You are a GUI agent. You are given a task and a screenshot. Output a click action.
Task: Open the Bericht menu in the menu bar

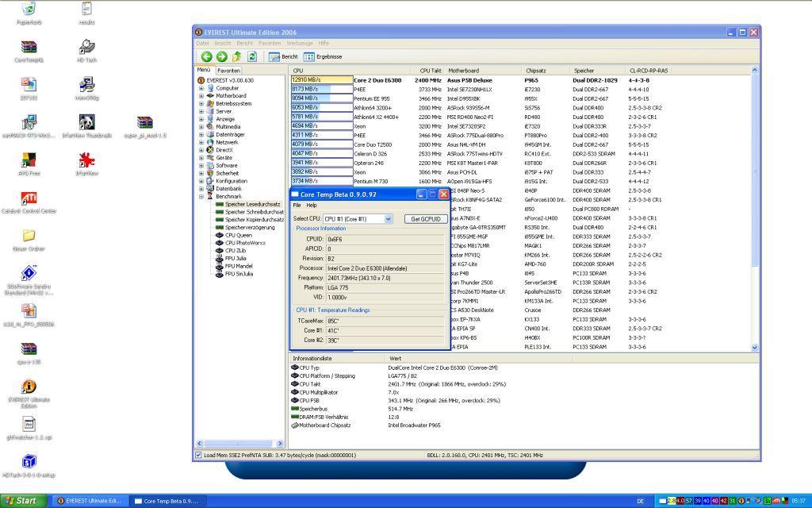point(245,44)
